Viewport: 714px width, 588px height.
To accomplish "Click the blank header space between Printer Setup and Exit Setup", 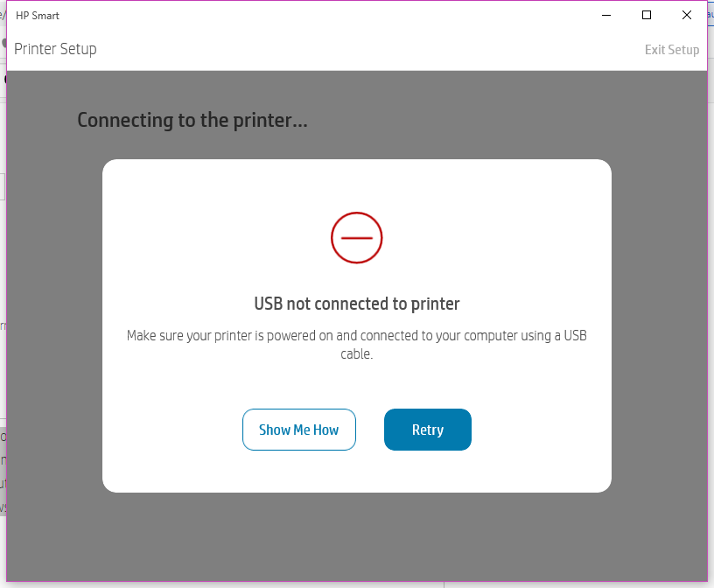I will tap(367, 50).
